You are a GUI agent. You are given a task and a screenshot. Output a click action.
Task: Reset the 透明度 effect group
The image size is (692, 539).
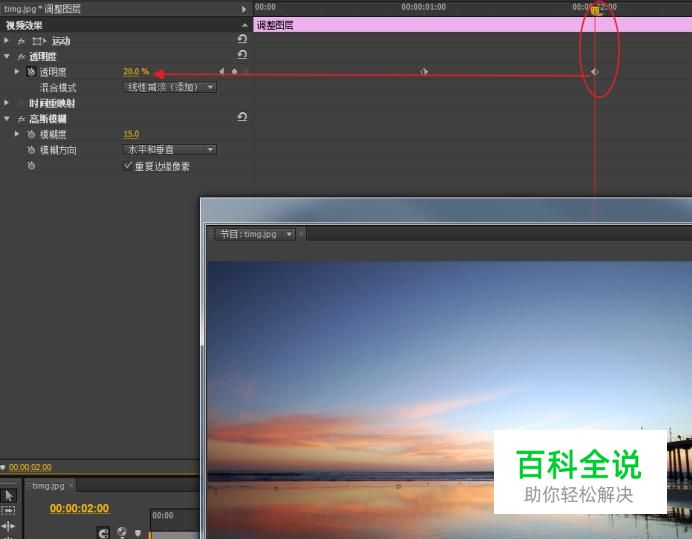pyautogui.click(x=242, y=55)
